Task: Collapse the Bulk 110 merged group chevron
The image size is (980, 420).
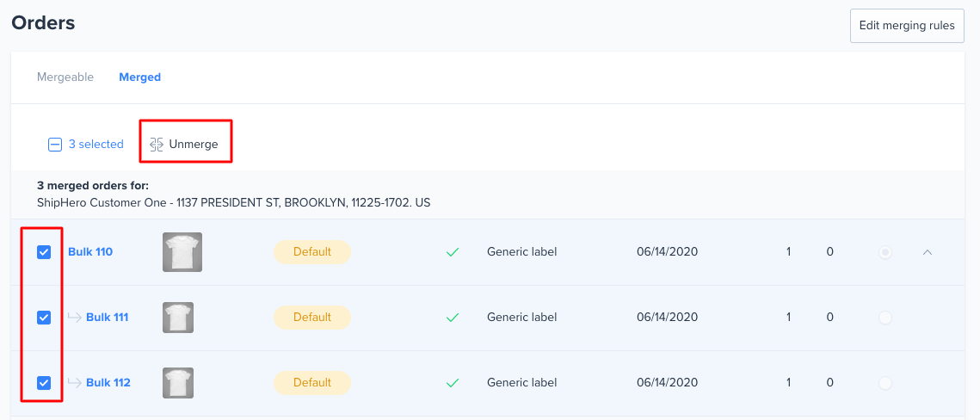Action: 928,252
